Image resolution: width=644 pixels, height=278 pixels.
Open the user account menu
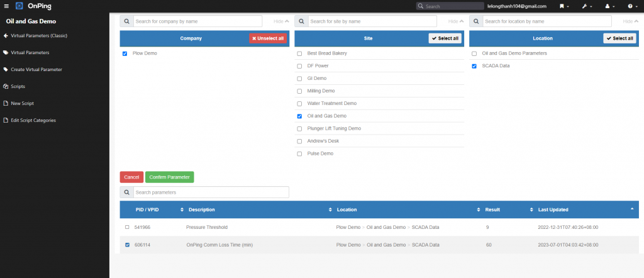[609, 6]
